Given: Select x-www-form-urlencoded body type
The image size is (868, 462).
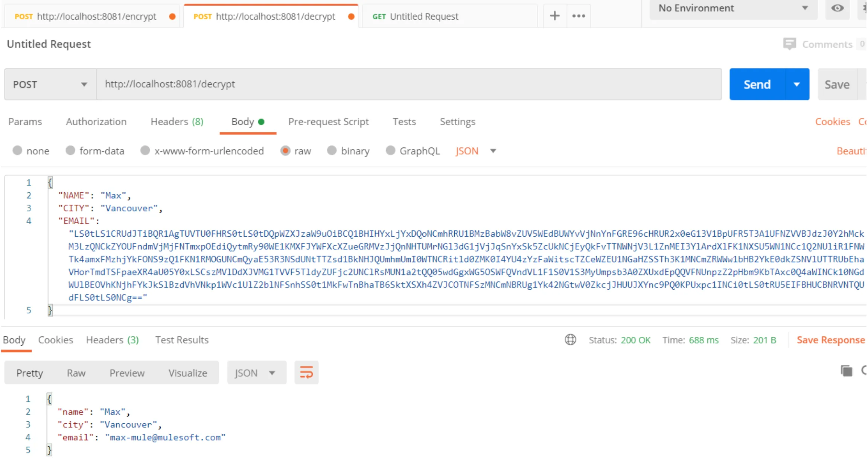Looking at the screenshot, I should [145, 150].
